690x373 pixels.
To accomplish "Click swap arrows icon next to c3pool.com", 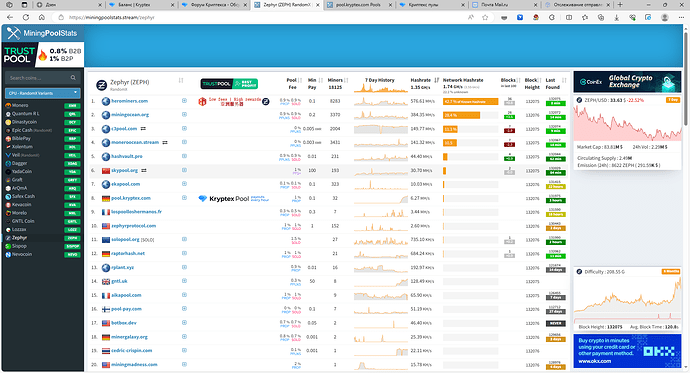I will point(143,129).
